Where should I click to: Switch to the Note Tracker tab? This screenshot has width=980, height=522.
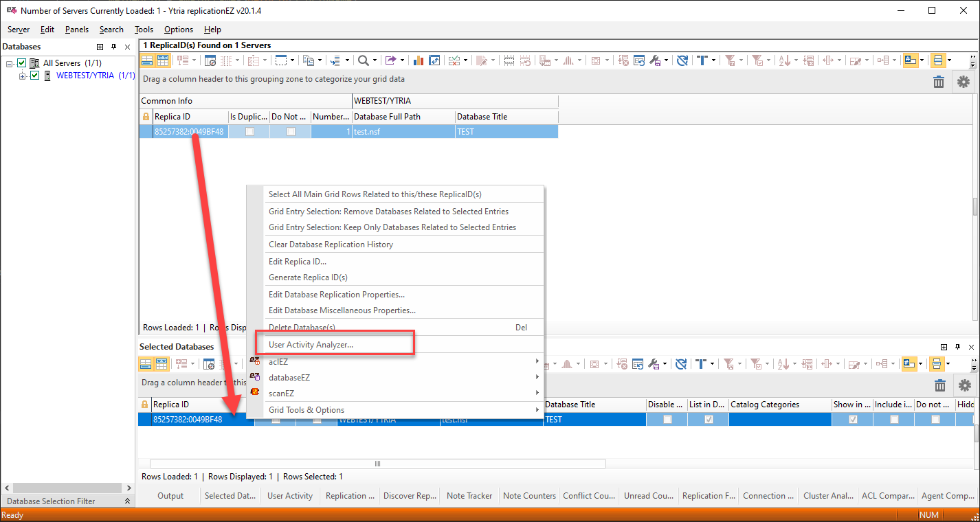(469, 496)
